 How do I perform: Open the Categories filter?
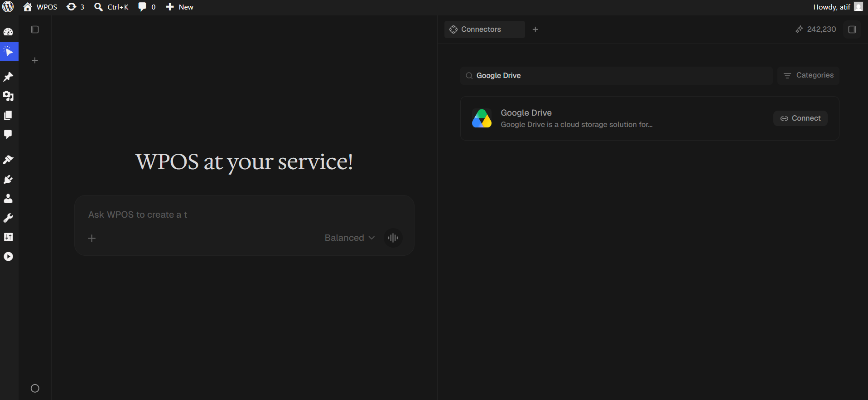[x=809, y=76]
